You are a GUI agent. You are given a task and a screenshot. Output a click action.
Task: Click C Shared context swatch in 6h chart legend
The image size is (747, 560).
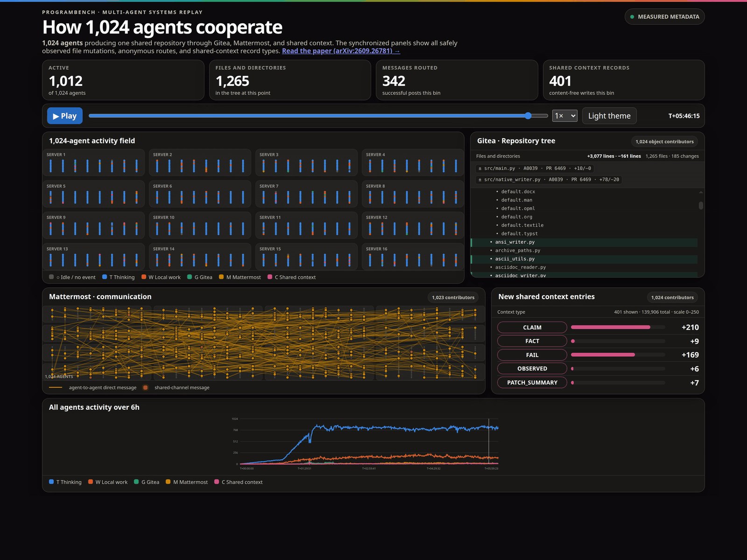click(217, 482)
